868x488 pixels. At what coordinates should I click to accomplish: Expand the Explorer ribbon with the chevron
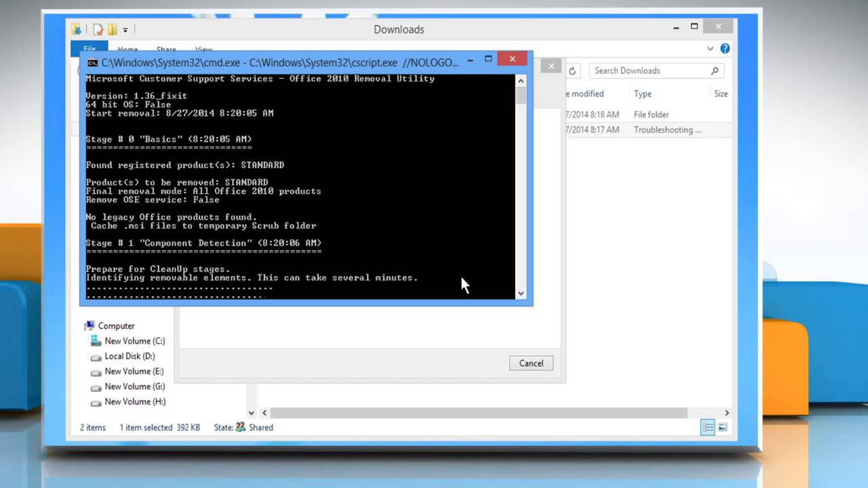coord(710,49)
